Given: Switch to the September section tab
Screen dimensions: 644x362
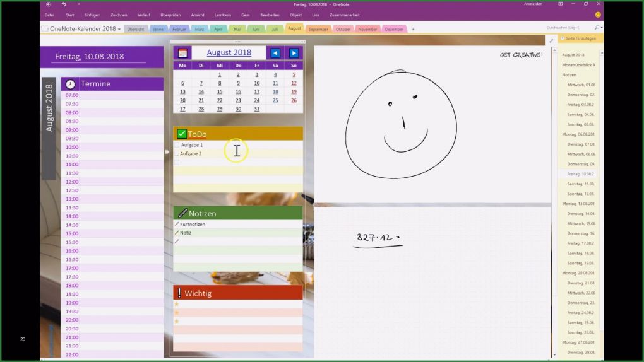Looking at the screenshot, I should click(x=318, y=29).
